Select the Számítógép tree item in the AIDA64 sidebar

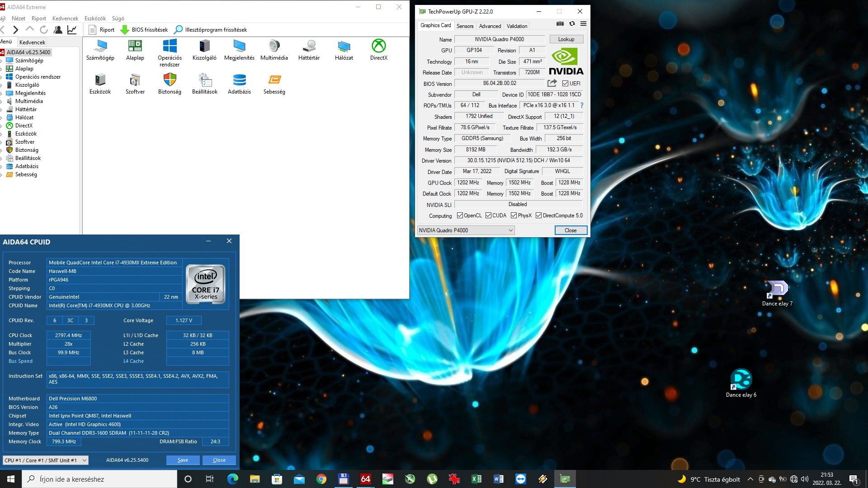pos(29,61)
